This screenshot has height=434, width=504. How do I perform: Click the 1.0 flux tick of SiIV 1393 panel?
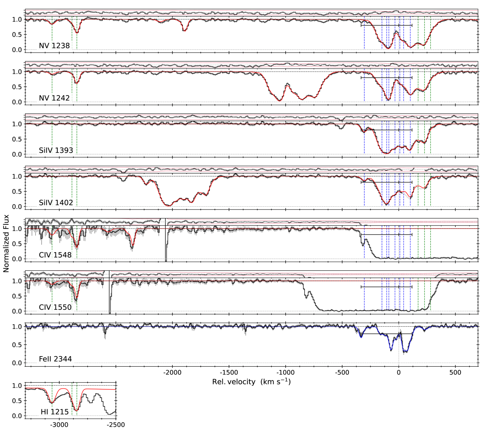pyautogui.click(x=17, y=124)
